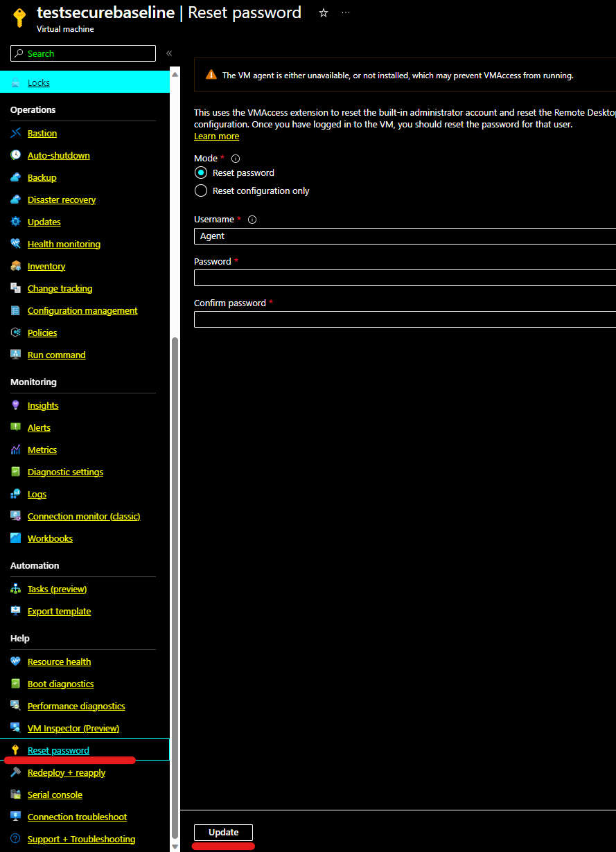616x852 pixels.
Task: Choose Reset configuration only mode
Action: click(200, 190)
